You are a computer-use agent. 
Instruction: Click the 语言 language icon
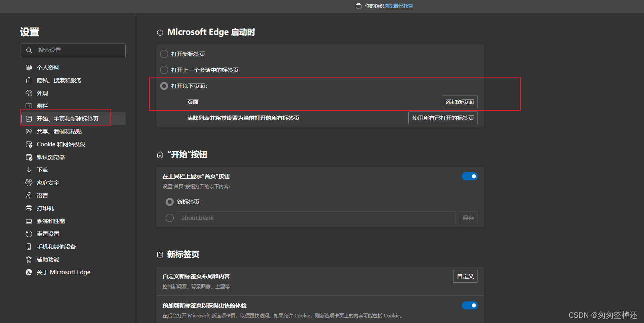[x=29, y=195]
